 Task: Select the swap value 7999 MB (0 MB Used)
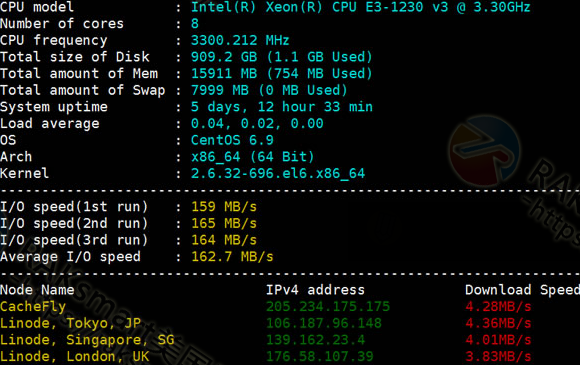pyautogui.click(x=269, y=90)
